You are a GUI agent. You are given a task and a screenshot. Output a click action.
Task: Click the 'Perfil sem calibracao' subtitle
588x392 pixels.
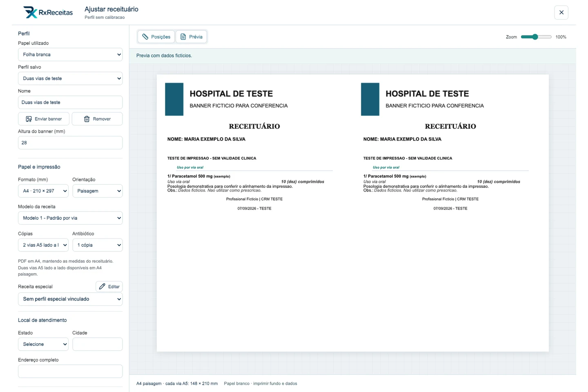[x=105, y=18]
